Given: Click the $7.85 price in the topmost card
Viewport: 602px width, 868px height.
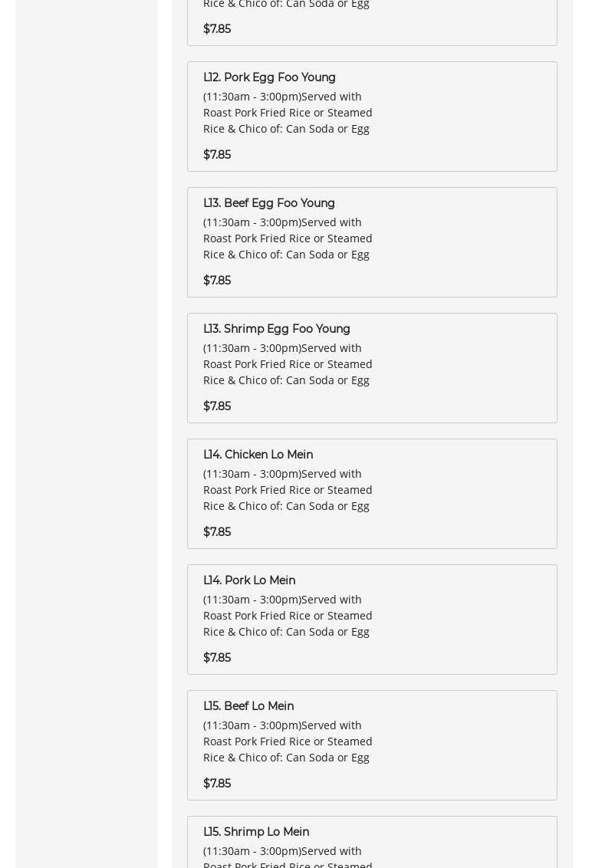Looking at the screenshot, I should click(217, 29).
